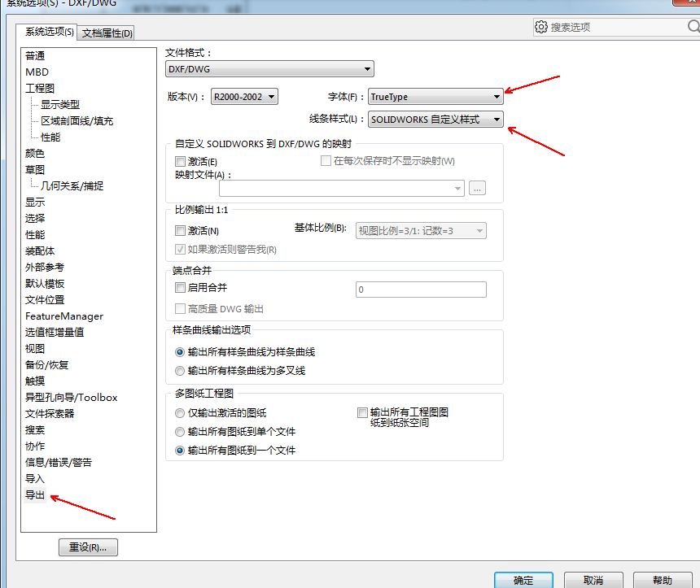Select 文件位置 in options list
Viewport: 700px width, 588px height.
point(45,300)
